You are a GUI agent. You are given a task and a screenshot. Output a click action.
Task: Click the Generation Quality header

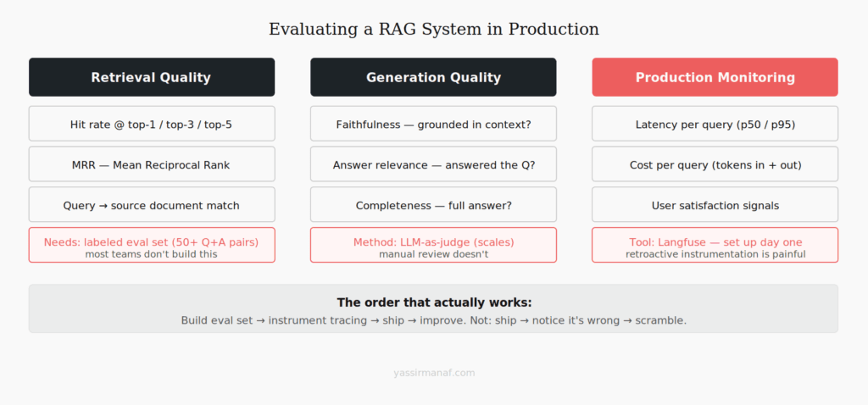point(433,77)
